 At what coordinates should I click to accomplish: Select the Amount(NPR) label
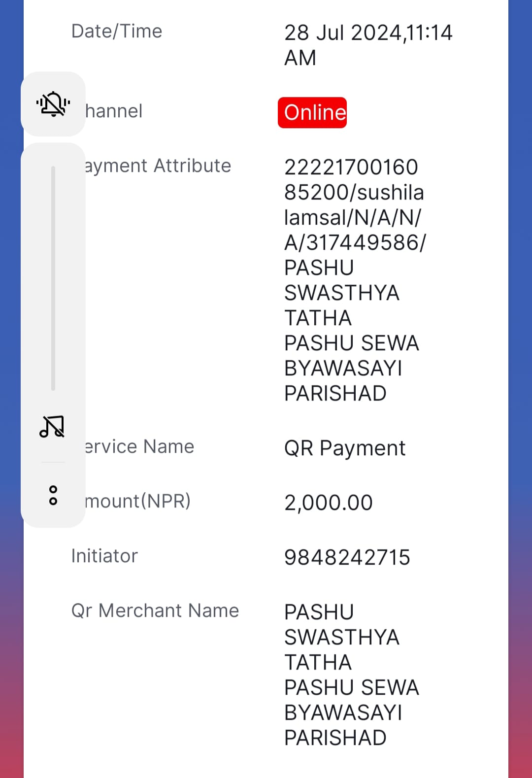[137, 501]
